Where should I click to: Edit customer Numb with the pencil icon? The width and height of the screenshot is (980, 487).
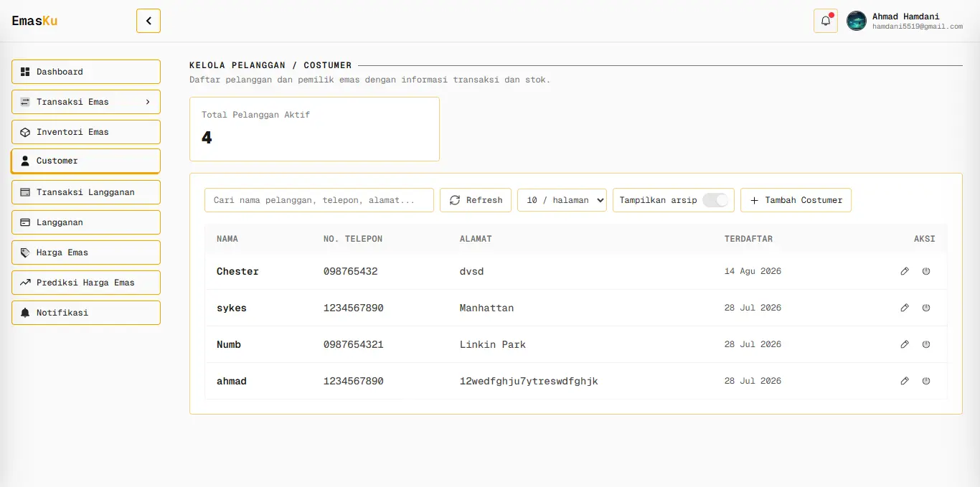(x=905, y=344)
